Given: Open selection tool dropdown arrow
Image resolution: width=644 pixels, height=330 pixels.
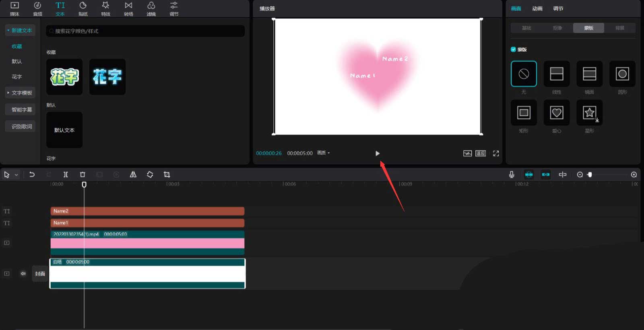Looking at the screenshot, I should coord(16,175).
